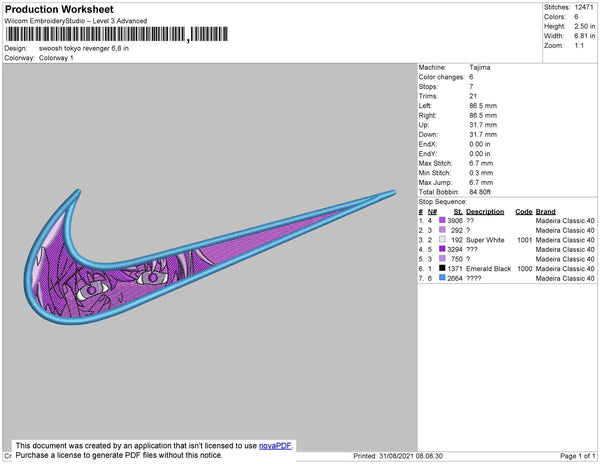
Task: Click the "Production Worksheet" title
Action: point(59,10)
